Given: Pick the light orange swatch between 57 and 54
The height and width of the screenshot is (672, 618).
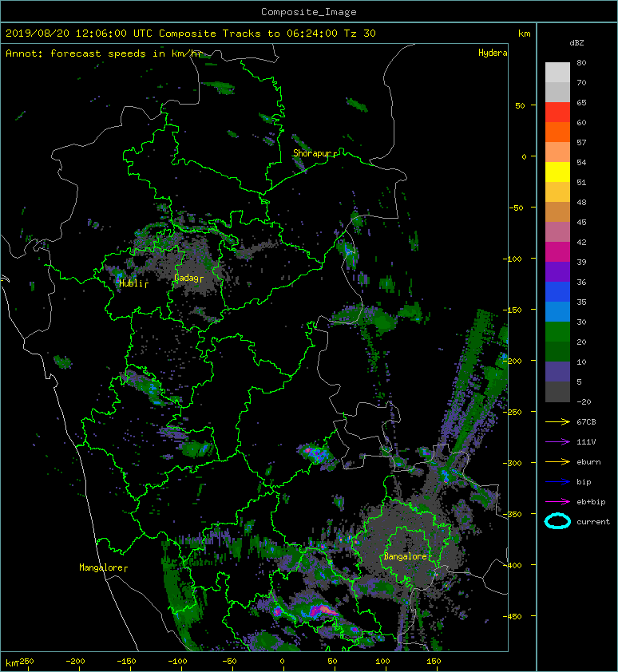Looking at the screenshot, I should (x=557, y=152).
